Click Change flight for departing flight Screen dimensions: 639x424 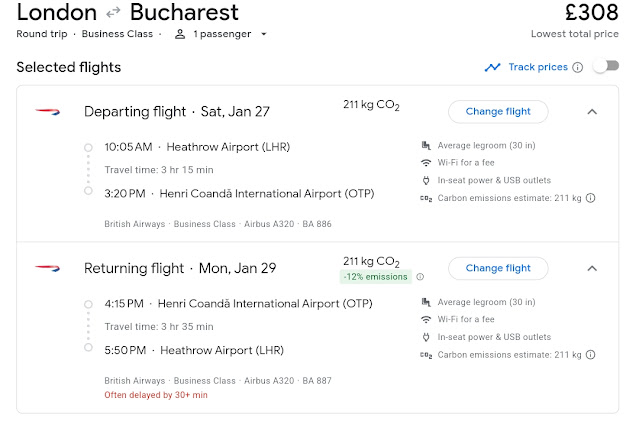coord(498,111)
